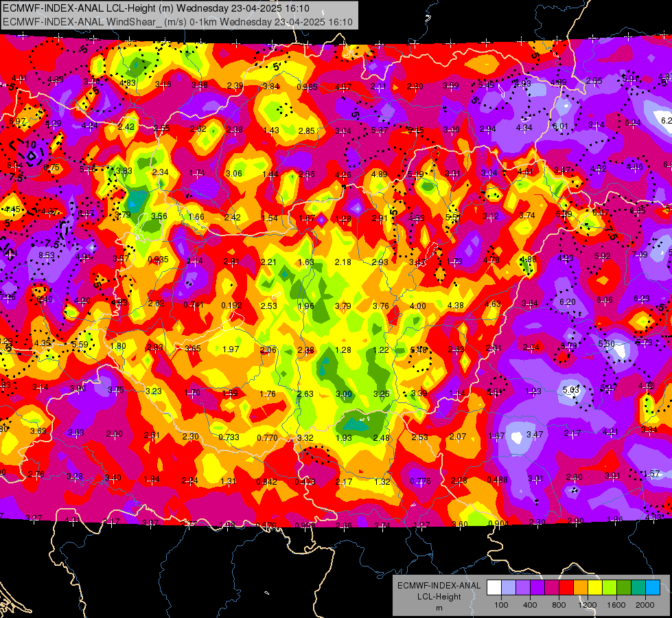Viewport: 672px width, 618px height.
Task: Click the wind shear value 0.741
Action: pyautogui.click(x=194, y=305)
